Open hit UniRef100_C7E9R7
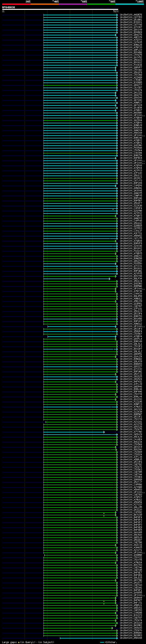 click(131, 80)
